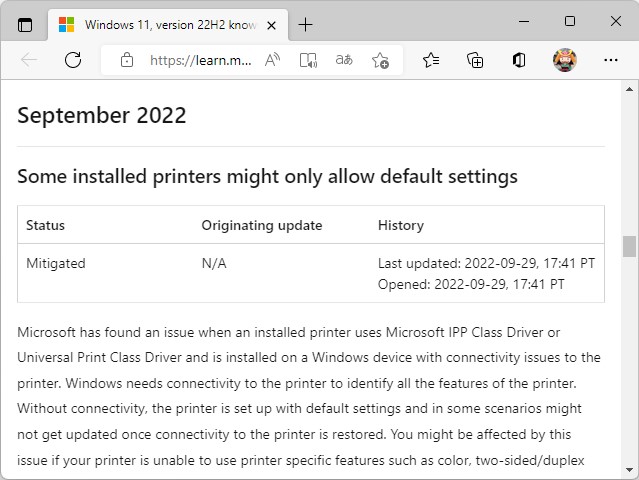The image size is (639, 480).
Task: Maximize the browser window
Action: coord(570,21)
